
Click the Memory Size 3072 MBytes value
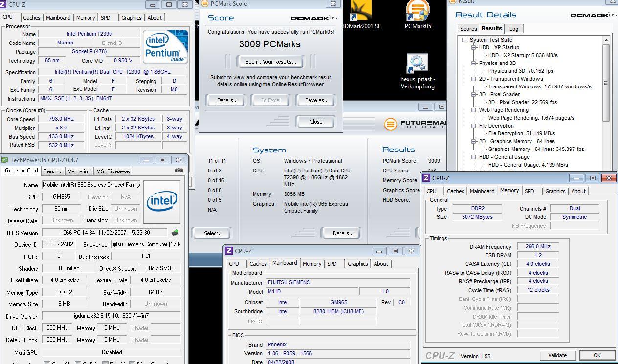pos(477,217)
